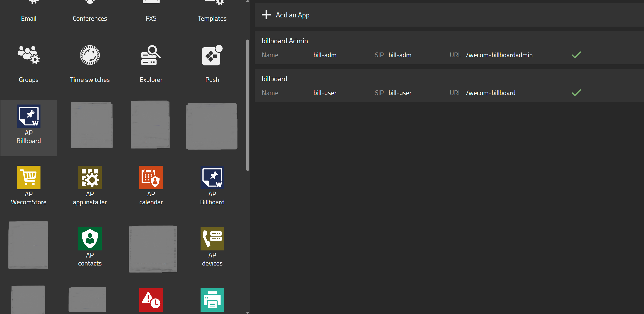Image resolution: width=644 pixels, height=314 pixels.
Task: Open the Explorer icon
Action: pos(151,55)
